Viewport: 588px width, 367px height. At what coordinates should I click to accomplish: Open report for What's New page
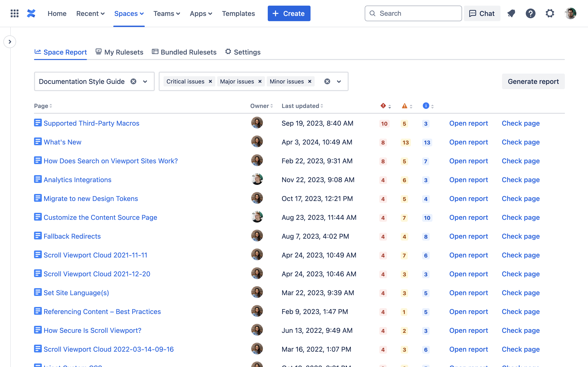coord(468,142)
